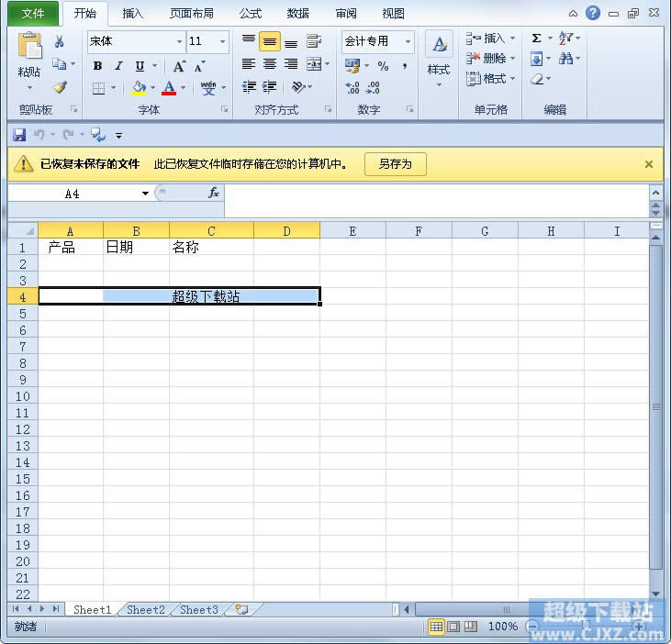The width and height of the screenshot is (671, 644).
Task: Click fill down icon
Action: (x=537, y=59)
